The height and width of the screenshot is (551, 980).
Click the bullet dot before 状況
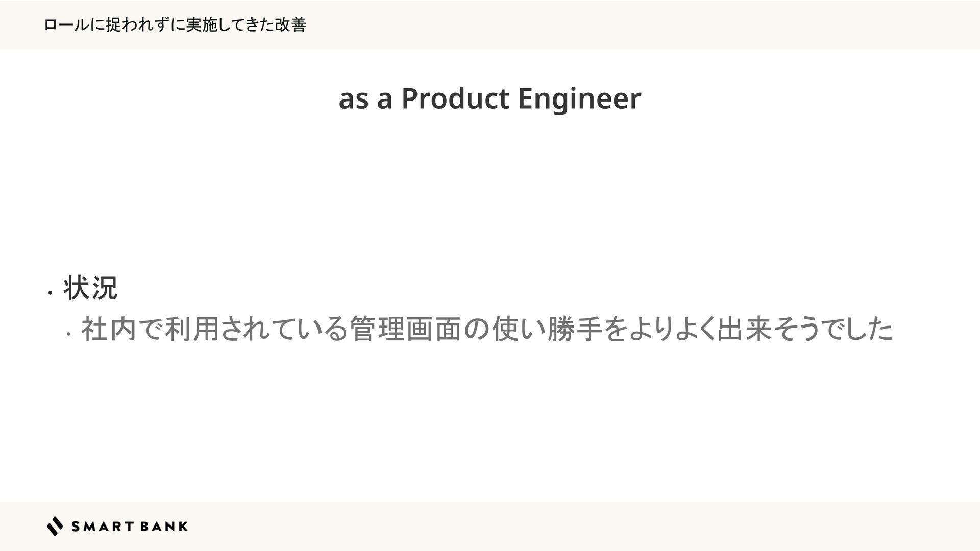(x=50, y=293)
